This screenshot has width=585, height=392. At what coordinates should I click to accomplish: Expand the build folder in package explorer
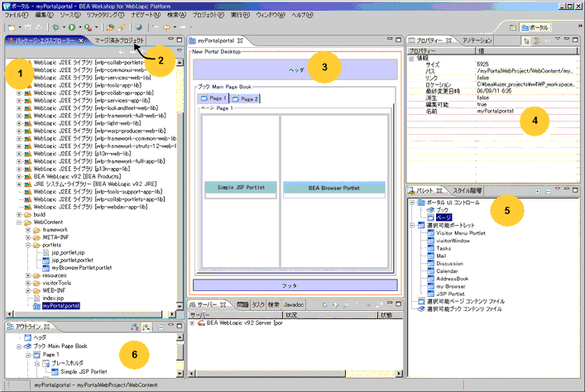(19, 214)
